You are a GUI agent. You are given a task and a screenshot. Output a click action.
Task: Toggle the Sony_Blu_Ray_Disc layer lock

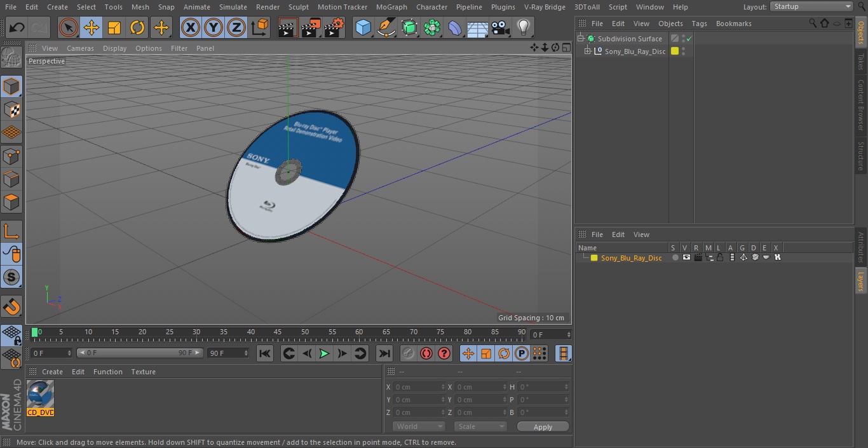click(x=720, y=257)
